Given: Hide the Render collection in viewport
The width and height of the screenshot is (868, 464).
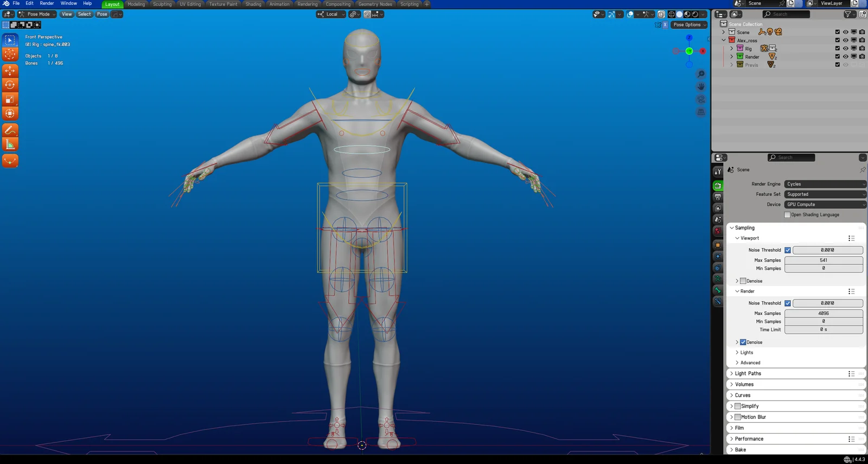Looking at the screenshot, I should pyautogui.click(x=845, y=56).
